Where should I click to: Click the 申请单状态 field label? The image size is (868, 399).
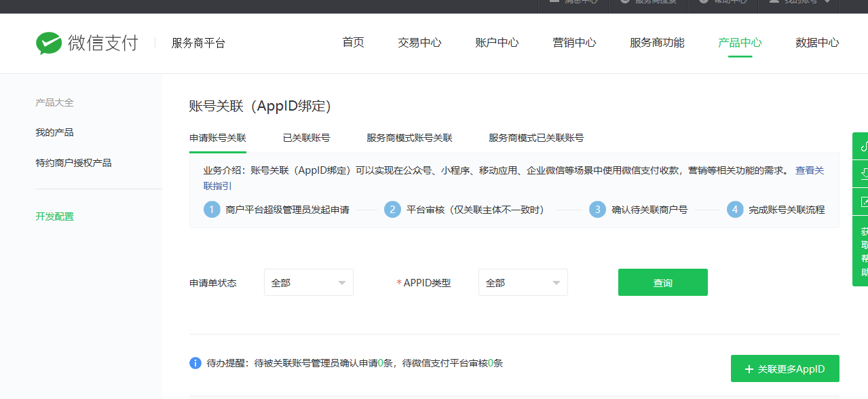click(213, 283)
